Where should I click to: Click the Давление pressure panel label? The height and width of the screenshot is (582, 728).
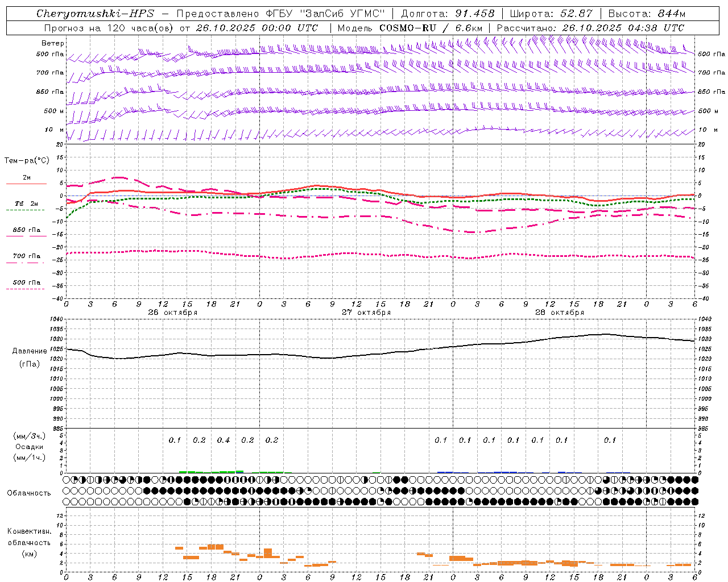[30, 351]
